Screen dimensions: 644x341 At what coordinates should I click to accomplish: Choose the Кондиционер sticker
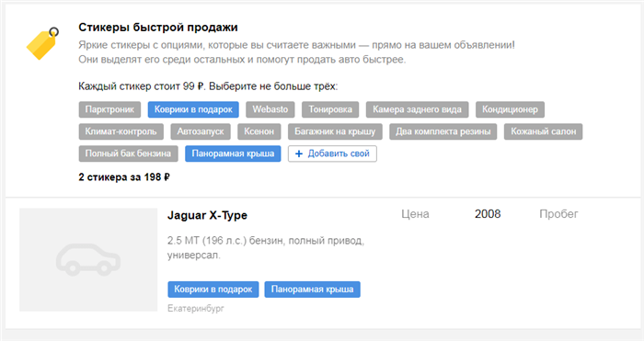tap(510, 109)
